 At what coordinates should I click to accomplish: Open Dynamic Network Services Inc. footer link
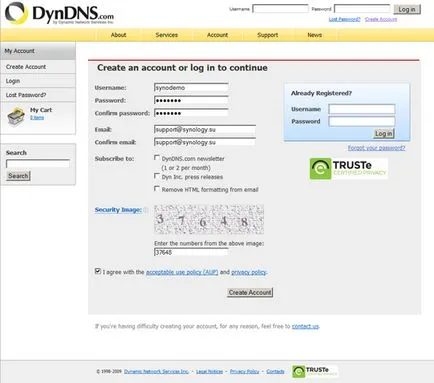point(156,371)
